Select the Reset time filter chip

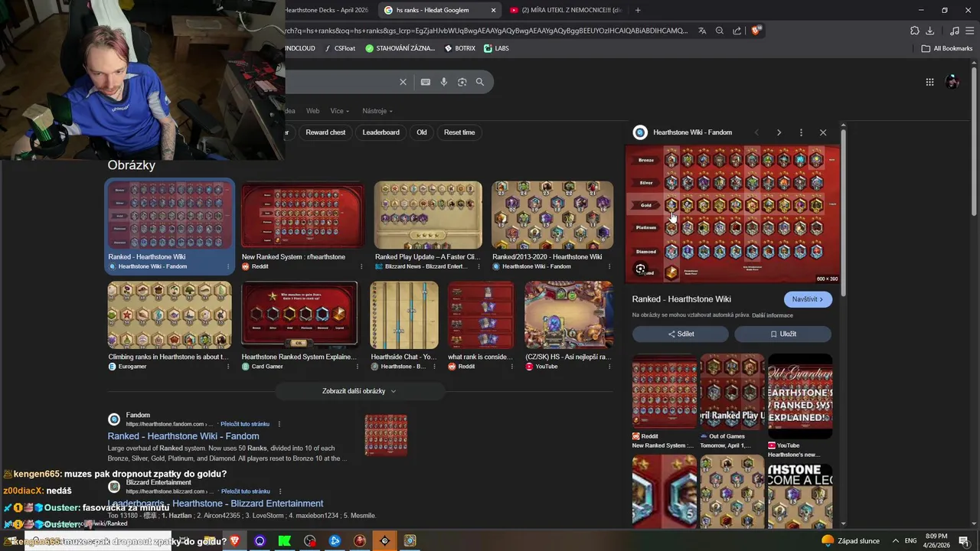(459, 132)
